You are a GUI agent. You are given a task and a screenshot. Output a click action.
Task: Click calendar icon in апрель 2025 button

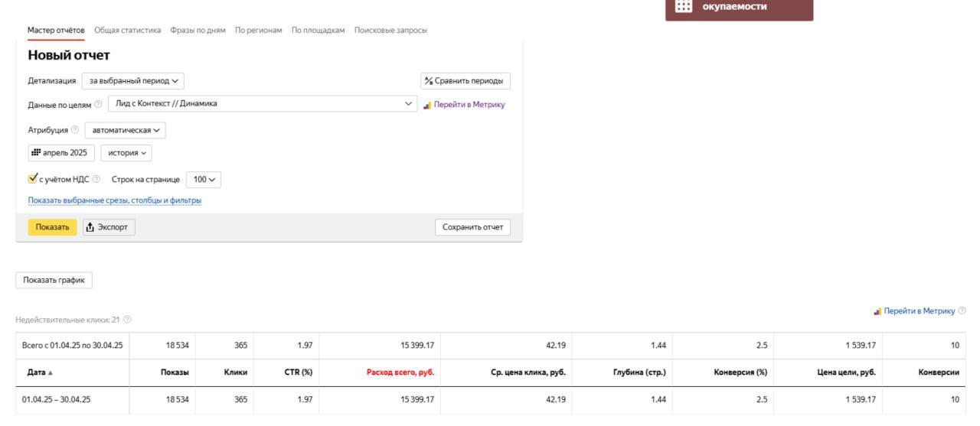tap(35, 153)
